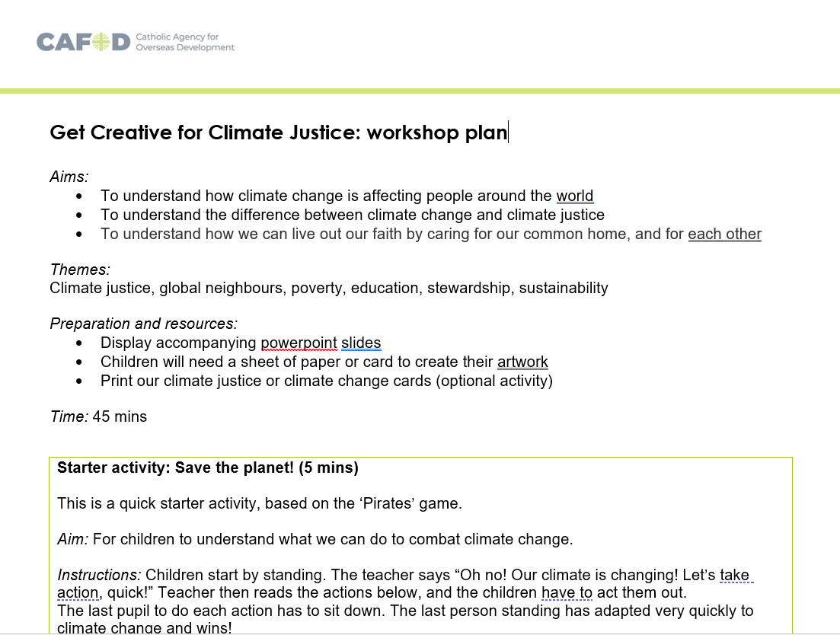This screenshot has height=635, width=840.
Task: Click the italic 'Instructions:' label
Action: point(99,575)
